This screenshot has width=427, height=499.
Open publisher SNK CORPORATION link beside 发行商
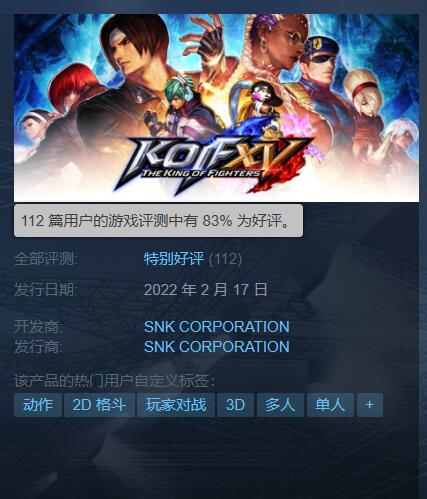(x=217, y=346)
